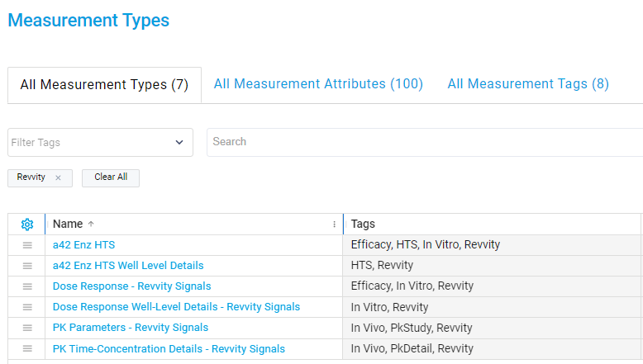Open PK Parameters - Revvity Signals link
The height and width of the screenshot is (364, 643).
[131, 328]
